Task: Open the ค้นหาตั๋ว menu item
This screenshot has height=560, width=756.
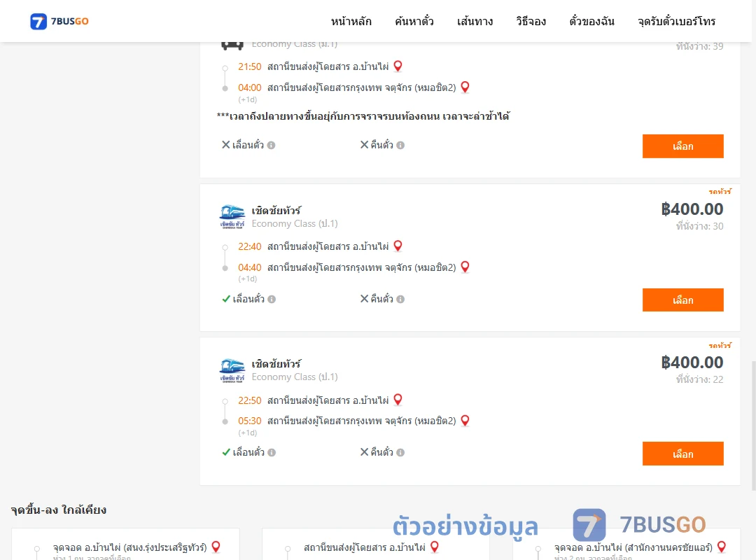Action: [x=414, y=21]
